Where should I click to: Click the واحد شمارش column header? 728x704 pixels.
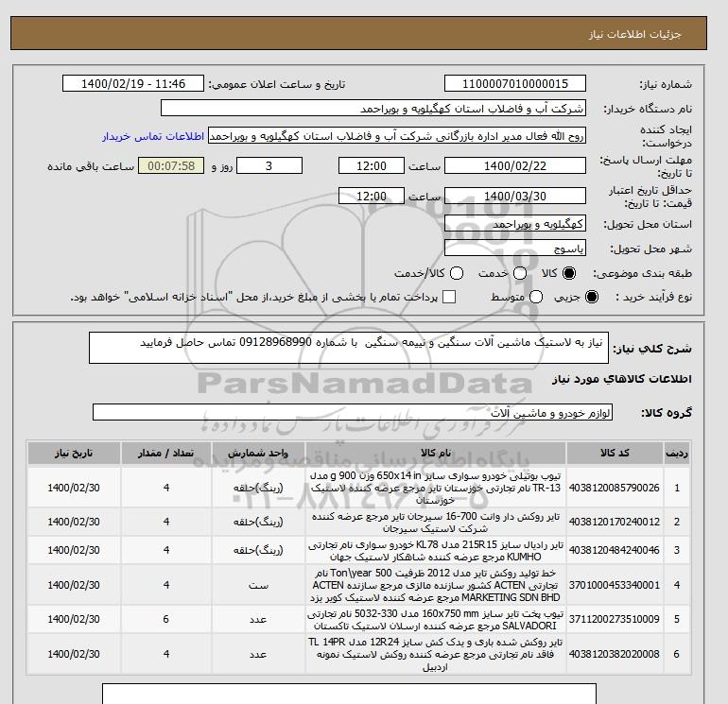tap(258, 453)
